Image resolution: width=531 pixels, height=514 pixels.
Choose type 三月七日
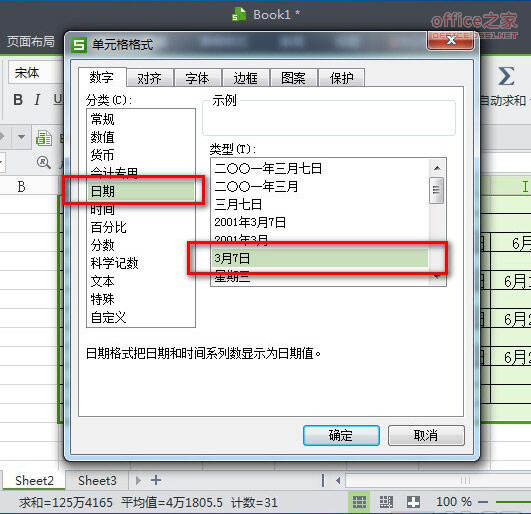[320, 204]
